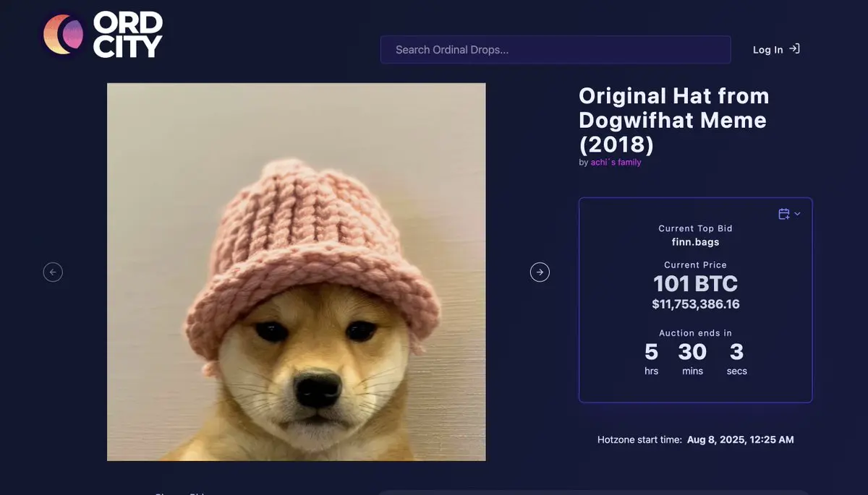868x495 pixels.
Task: Select the 101 BTC current price
Action: pyautogui.click(x=695, y=283)
